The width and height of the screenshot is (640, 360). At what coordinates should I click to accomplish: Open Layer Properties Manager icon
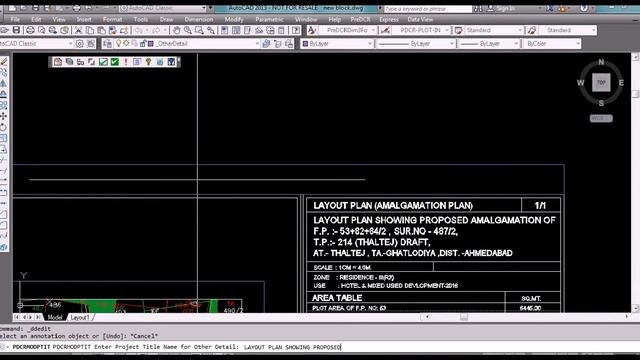(108, 44)
